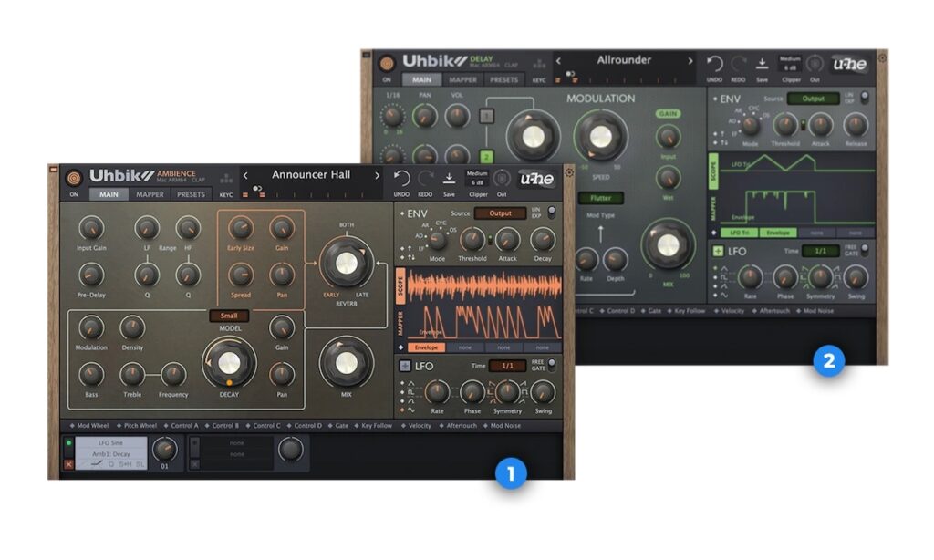
Task: Open the Small reverb MODEL dropdown
Action: tap(229, 316)
